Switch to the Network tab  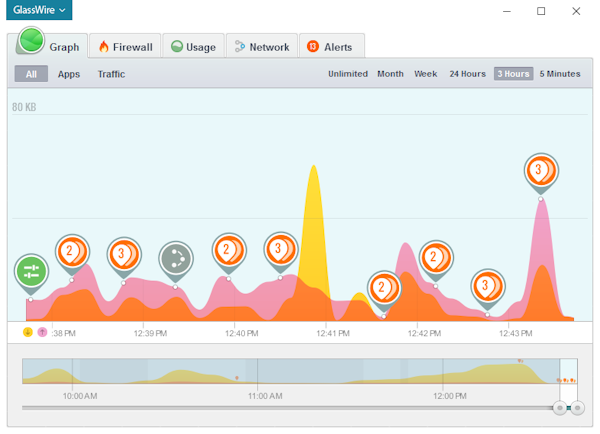(x=262, y=47)
